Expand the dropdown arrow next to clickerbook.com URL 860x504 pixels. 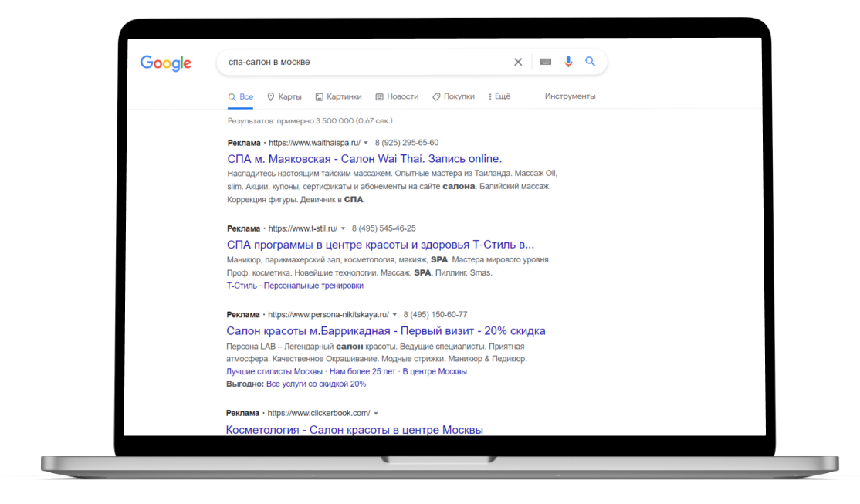click(x=376, y=414)
